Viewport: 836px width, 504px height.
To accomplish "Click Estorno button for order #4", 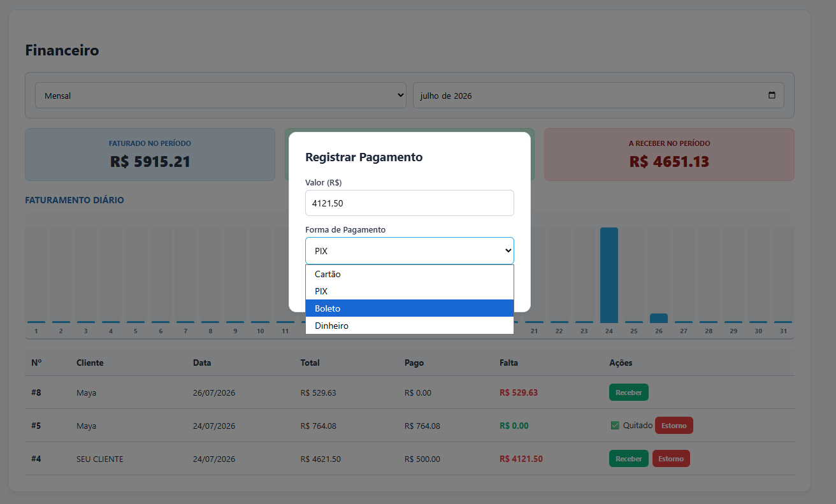I will click(671, 459).
